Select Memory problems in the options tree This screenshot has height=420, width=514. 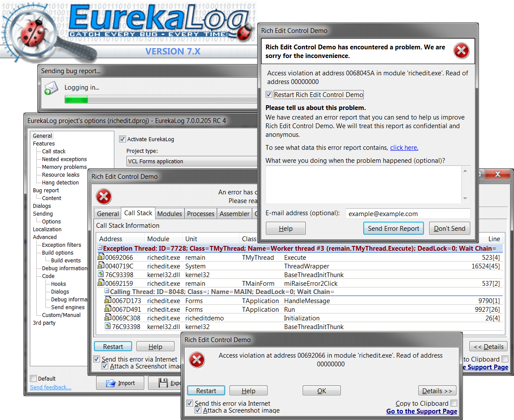[64, 167]
